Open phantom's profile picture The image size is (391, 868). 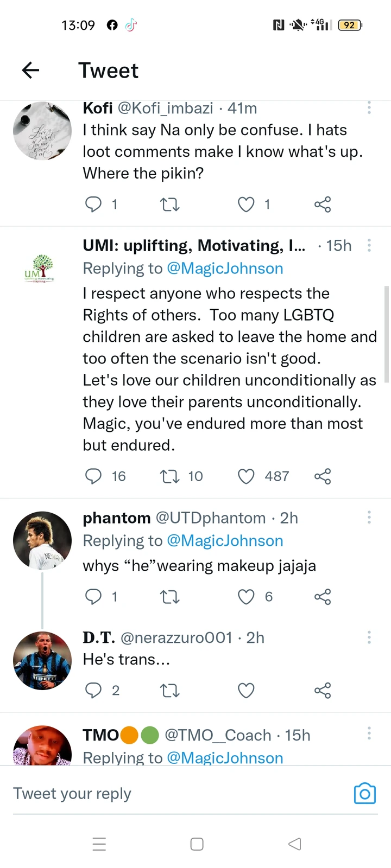coord(42,540)
